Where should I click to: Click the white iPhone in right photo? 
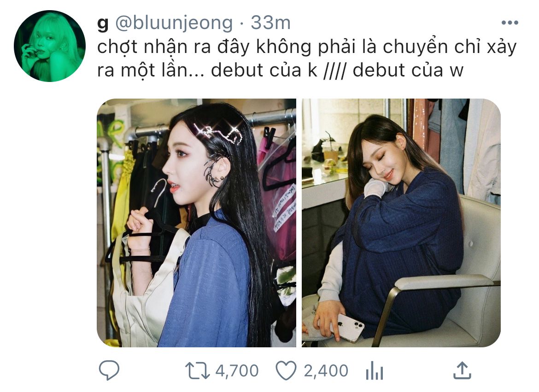[x=348, y=327]
